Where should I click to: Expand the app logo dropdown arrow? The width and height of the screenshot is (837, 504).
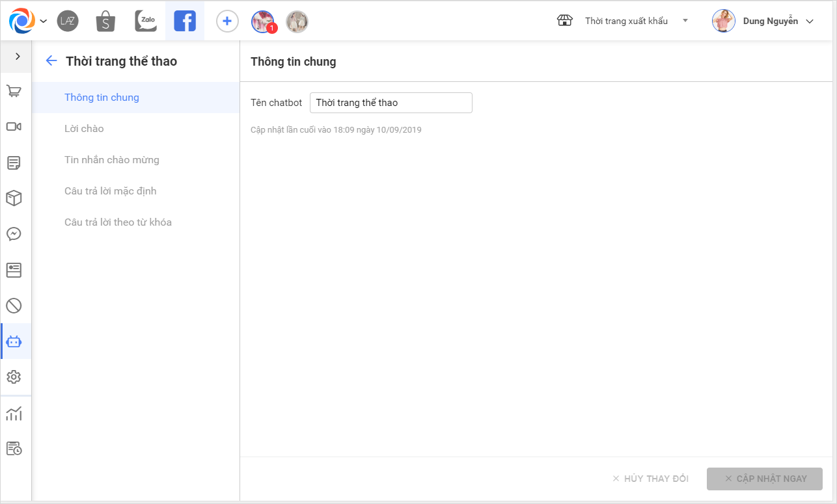[x=43, y=21]
